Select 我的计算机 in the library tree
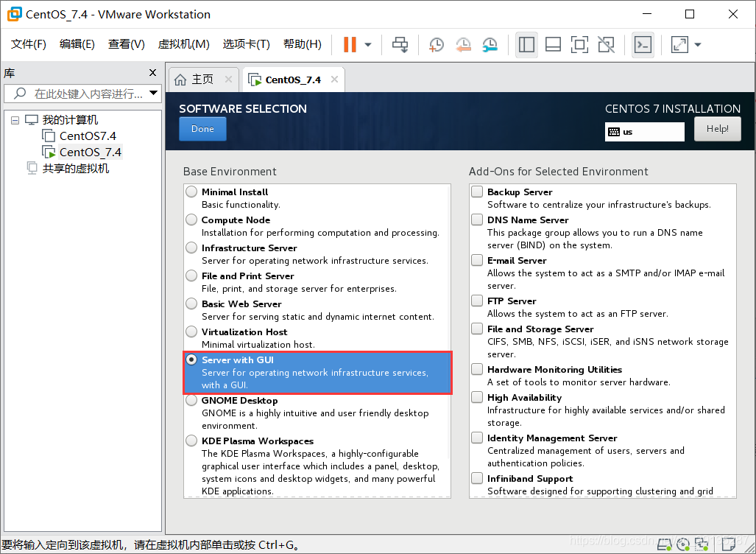This screenshot has width=756, height=554. (70, 119)
